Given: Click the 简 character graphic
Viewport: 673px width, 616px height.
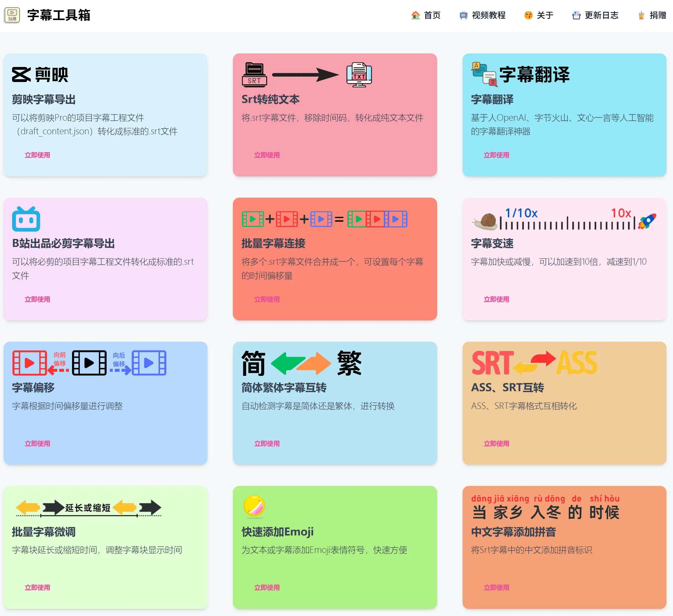Looking at the screenshot, I should click(253, 363).
